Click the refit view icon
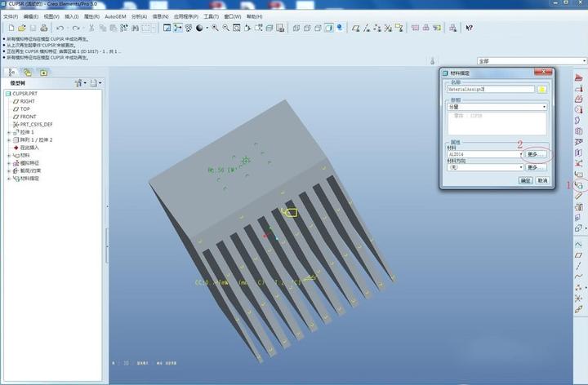This screenshot has height=385, width=588. tap(237, 28)
